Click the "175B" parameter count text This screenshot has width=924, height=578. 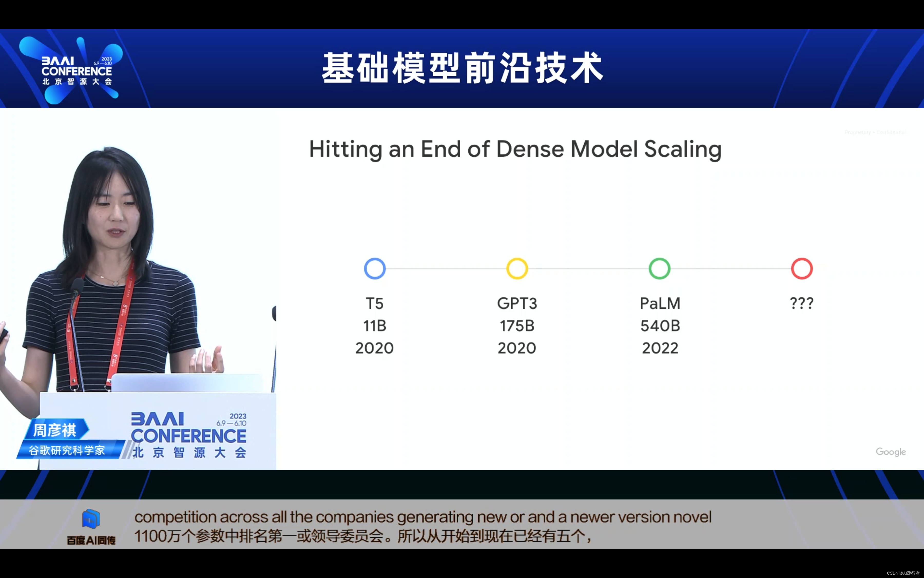click(517, 326)
